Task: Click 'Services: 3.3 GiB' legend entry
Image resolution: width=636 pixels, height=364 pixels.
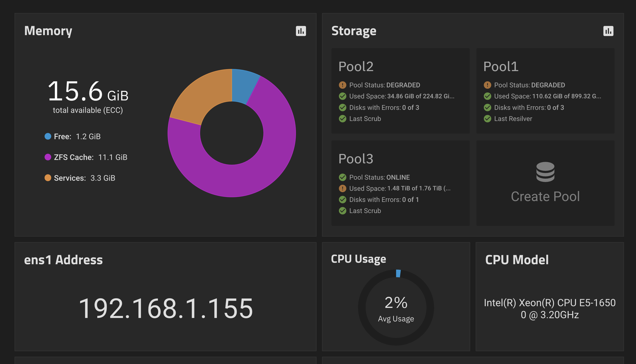Action: [80, 178]
